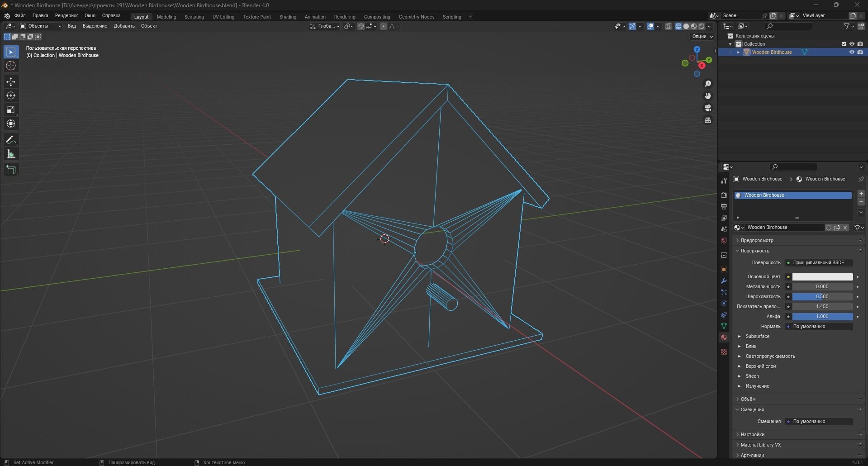The height and width of the screenshot is (466, 868).
Task: Open the Object Data mesh tab
Action: 724,326
